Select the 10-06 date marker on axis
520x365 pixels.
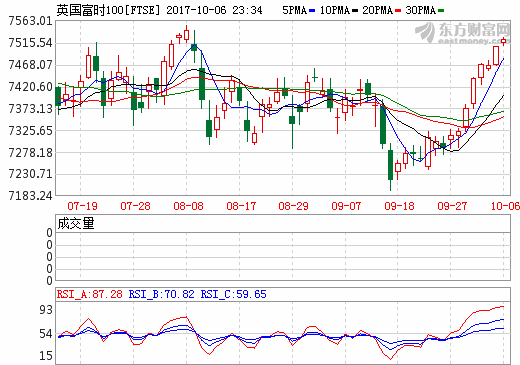pos(505,206)
